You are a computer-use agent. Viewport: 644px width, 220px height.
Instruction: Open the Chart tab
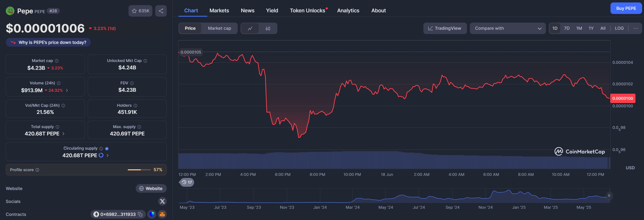pos(191,10)
